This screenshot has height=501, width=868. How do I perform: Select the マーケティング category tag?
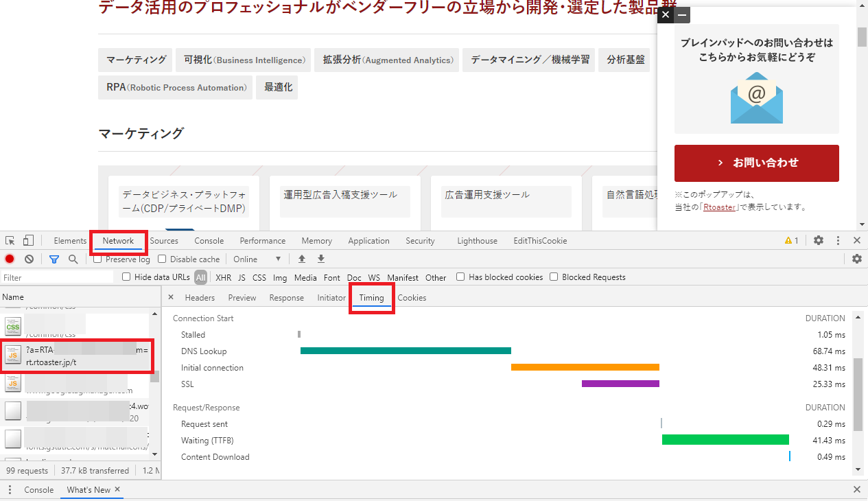pyautogui.click(x=136, y=60)
